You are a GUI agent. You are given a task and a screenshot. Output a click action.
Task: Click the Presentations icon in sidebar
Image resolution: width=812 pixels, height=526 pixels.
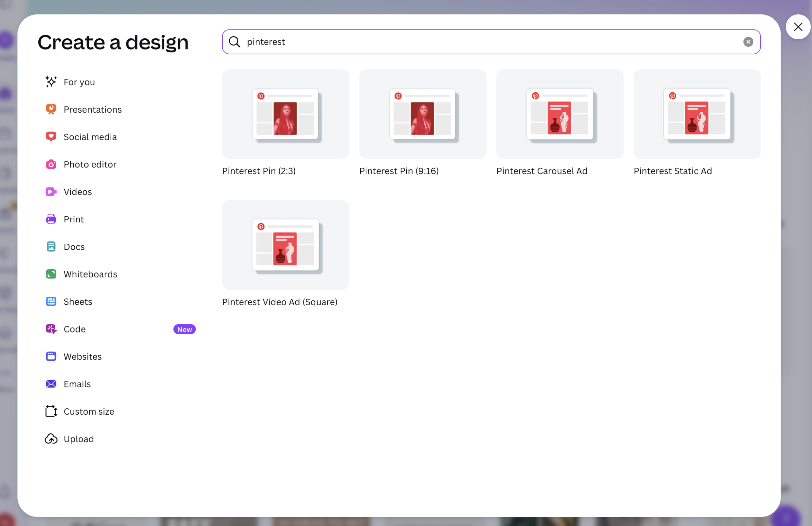click(51, 109)
